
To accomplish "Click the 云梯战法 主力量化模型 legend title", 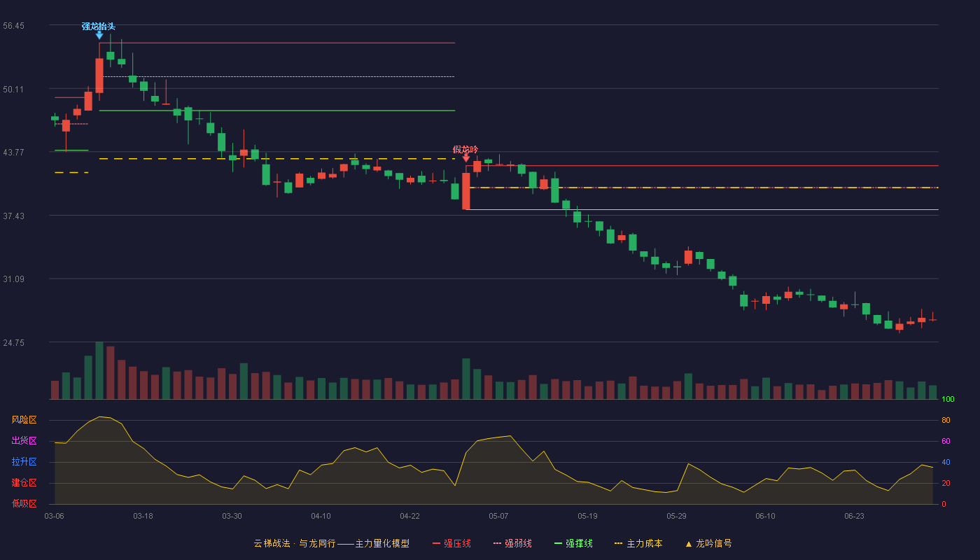I will click(x=332, y=543).
